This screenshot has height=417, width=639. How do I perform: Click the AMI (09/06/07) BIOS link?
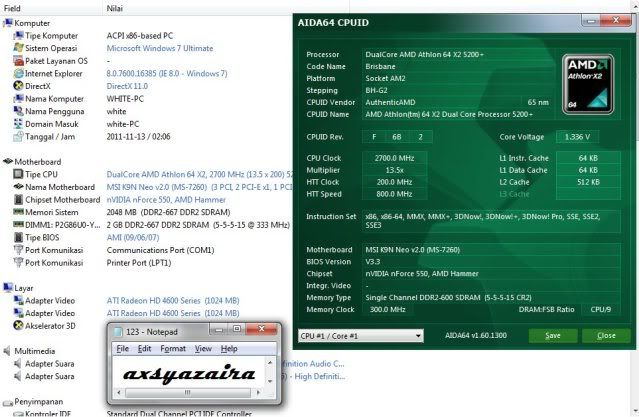click(x=133, y=237)
